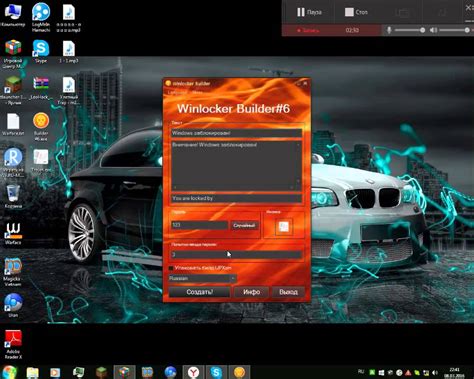Screen dimensions: 474x379
Task: Click the password field containing 123
Action: click(199, 225)
